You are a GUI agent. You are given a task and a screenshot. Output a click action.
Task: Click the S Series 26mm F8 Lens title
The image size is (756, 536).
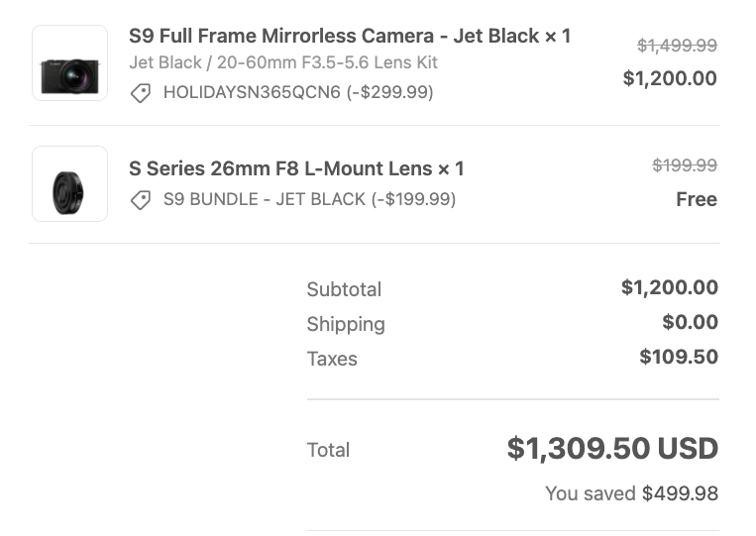click(295, 168)
